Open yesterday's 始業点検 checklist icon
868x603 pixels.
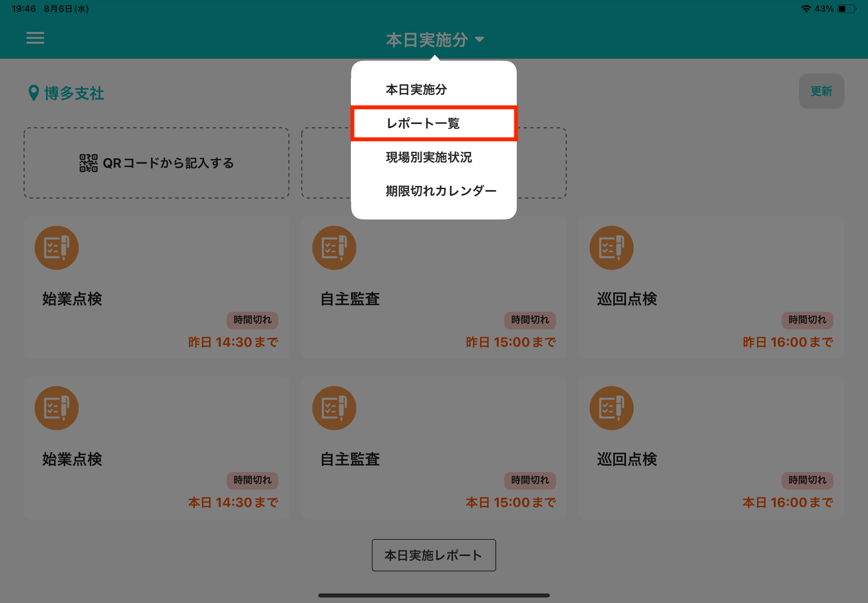coord(57,248)
